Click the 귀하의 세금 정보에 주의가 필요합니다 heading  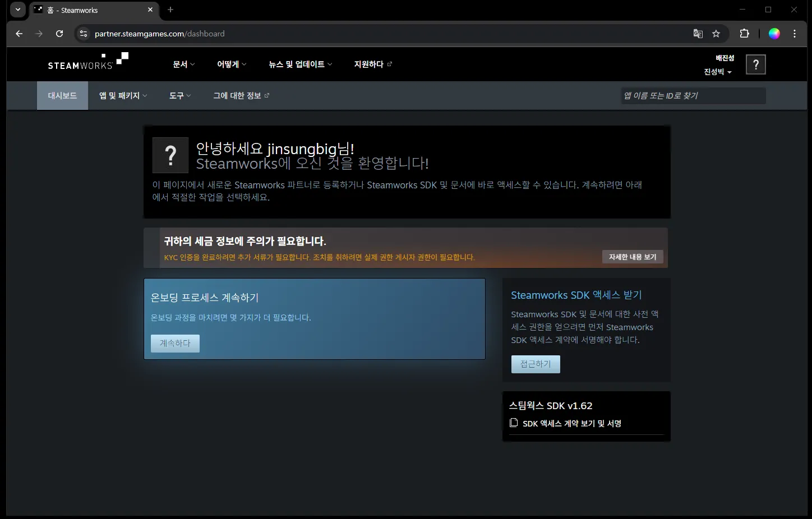245,241
